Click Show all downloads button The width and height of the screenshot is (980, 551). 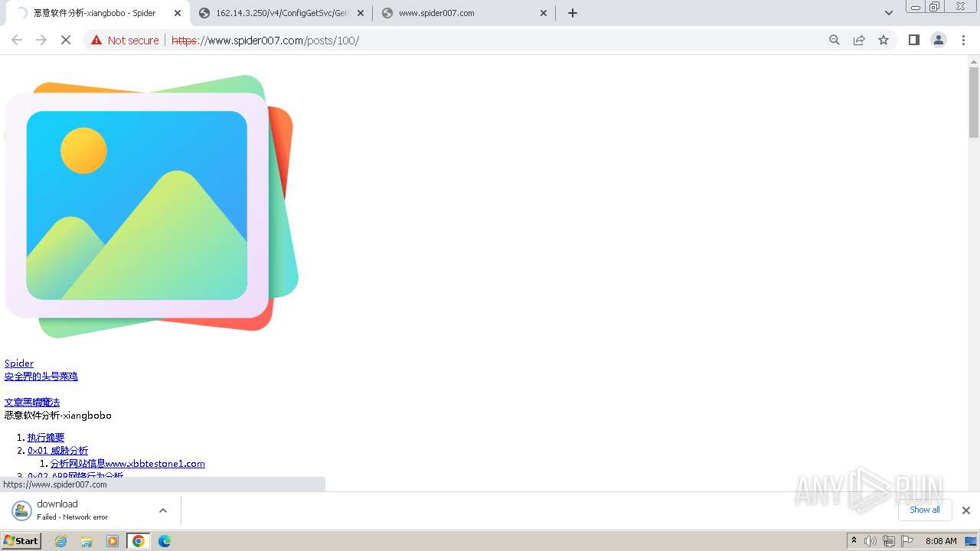click(x=925, y=510)
